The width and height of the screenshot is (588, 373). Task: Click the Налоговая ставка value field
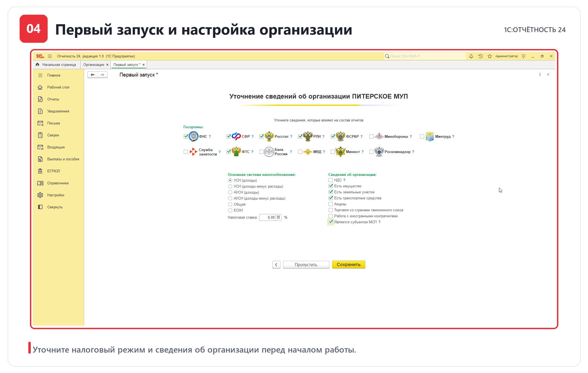click(x=268, y=217)
